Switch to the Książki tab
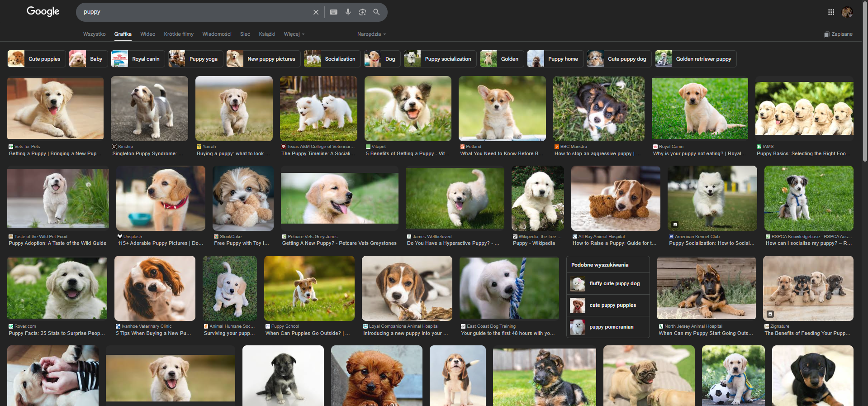 [x=267, y=34]
